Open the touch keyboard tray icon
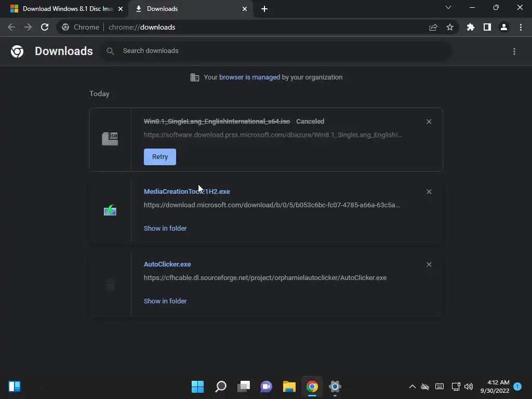Screen dimensions: 532x399 point(440,387)
